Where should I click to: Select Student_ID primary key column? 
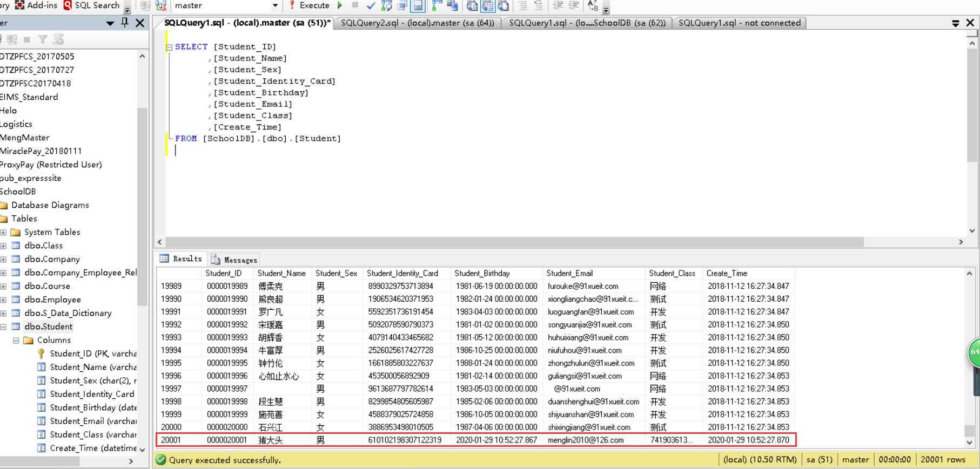coord(93,354)
